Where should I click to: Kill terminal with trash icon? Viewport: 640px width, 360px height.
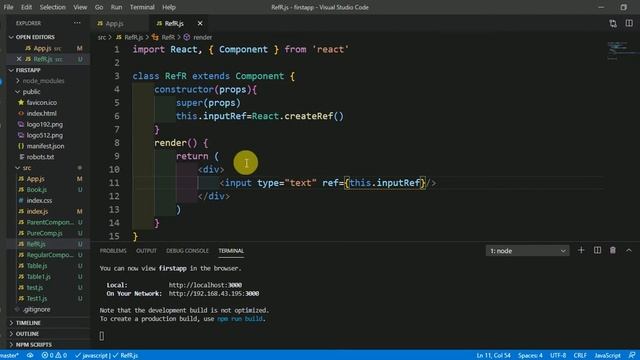click(x=613, y=250)
